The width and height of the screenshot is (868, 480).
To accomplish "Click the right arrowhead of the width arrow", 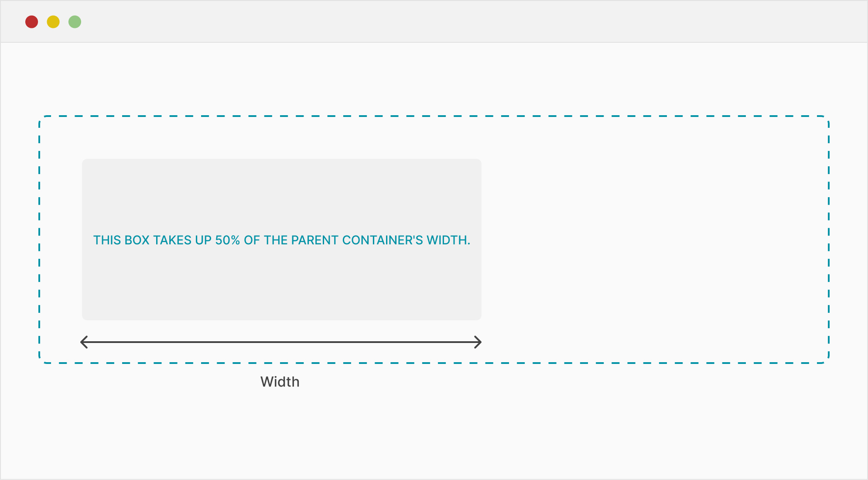I will tap(479, 342).
